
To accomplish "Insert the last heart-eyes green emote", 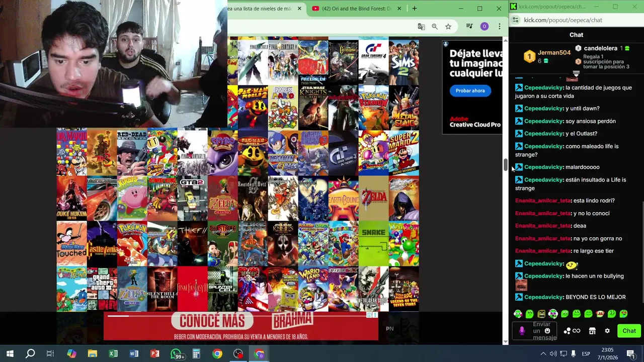I will point(623,314).
